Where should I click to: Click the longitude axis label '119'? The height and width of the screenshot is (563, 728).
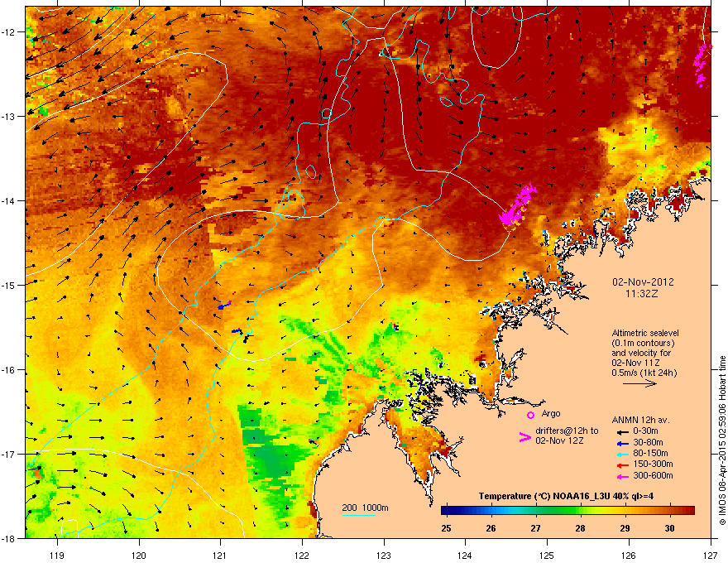click(x=57, y=555)
